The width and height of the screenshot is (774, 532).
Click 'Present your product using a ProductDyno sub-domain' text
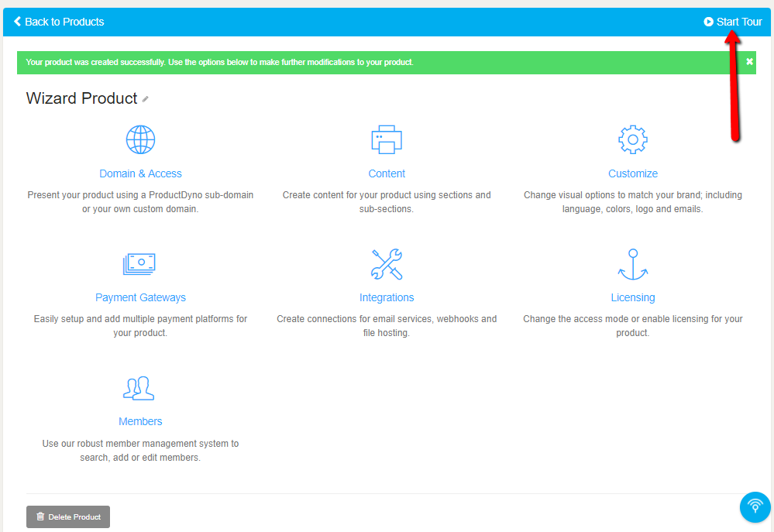point(140,202)
